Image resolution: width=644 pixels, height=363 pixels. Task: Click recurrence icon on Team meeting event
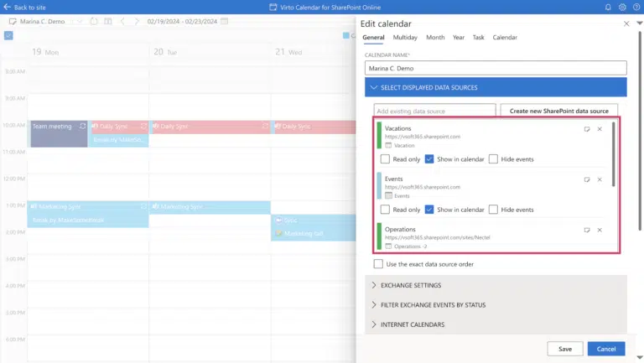point(82,126)
